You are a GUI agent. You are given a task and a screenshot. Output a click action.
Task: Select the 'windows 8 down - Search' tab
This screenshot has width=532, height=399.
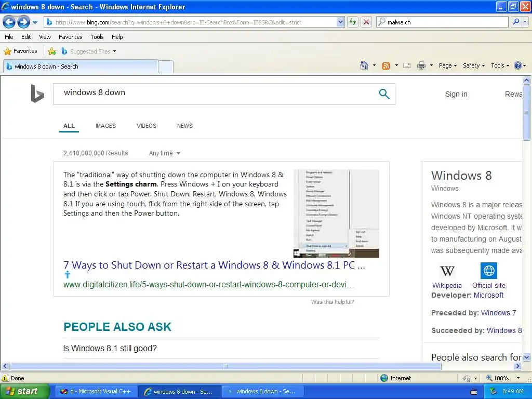point(81,66)
